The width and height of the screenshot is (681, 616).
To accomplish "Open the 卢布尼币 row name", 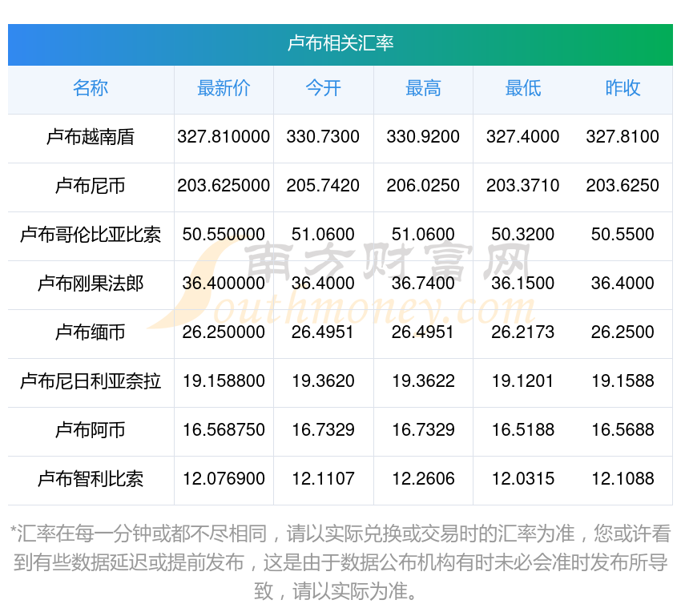I will pos(91,186).
